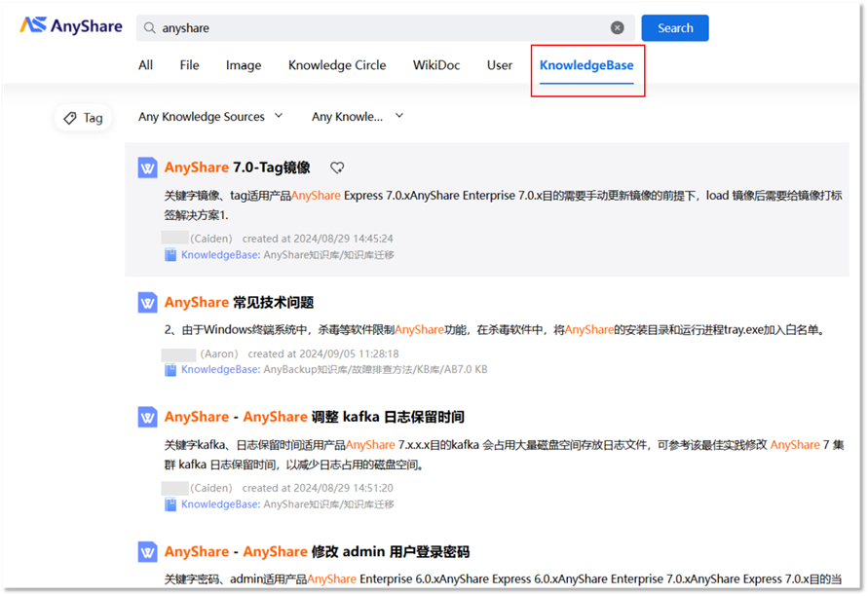Click the 'created at 2024/08/29 14:51:20' text
The height and width of the screenshot is (596, 868).
318,488
